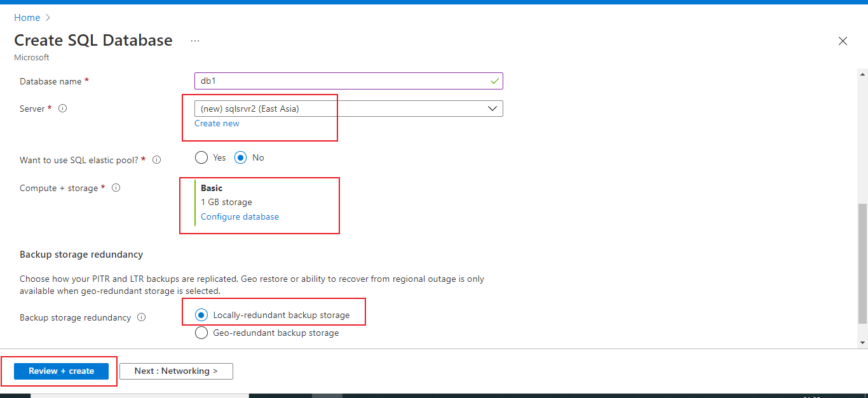Screen dimensions: 868x398
Task: Click the info icon next to Server
Action: [x=62, y=109]
